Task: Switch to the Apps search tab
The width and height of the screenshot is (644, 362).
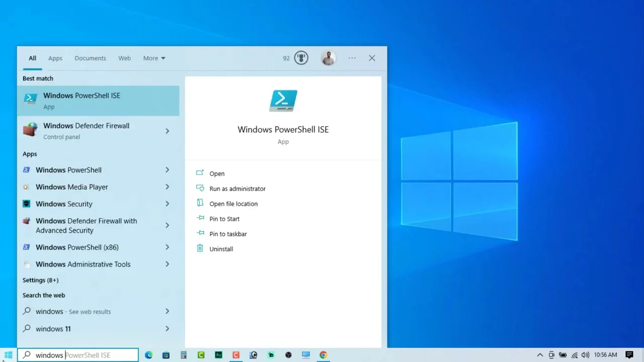Action: coord(55,58)
